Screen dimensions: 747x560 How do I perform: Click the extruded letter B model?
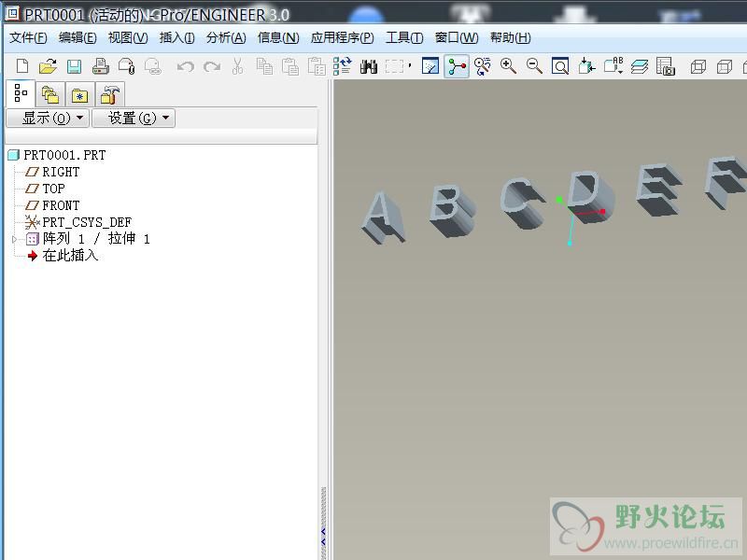pos(452,211)
